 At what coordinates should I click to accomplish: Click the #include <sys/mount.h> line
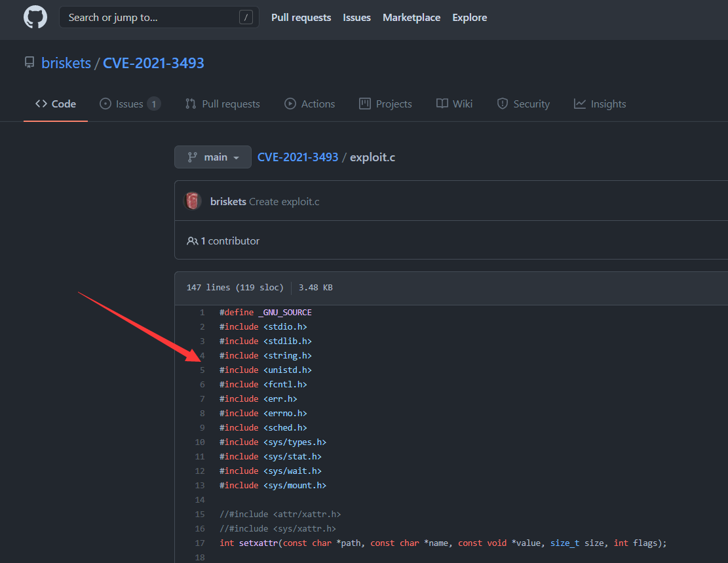[273, 485]
